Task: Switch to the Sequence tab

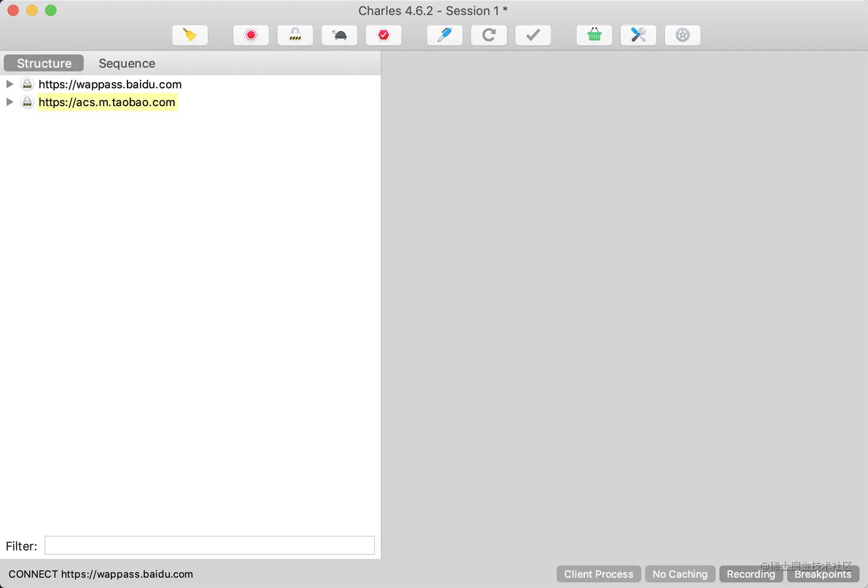Action: click(x=127, y=63)
